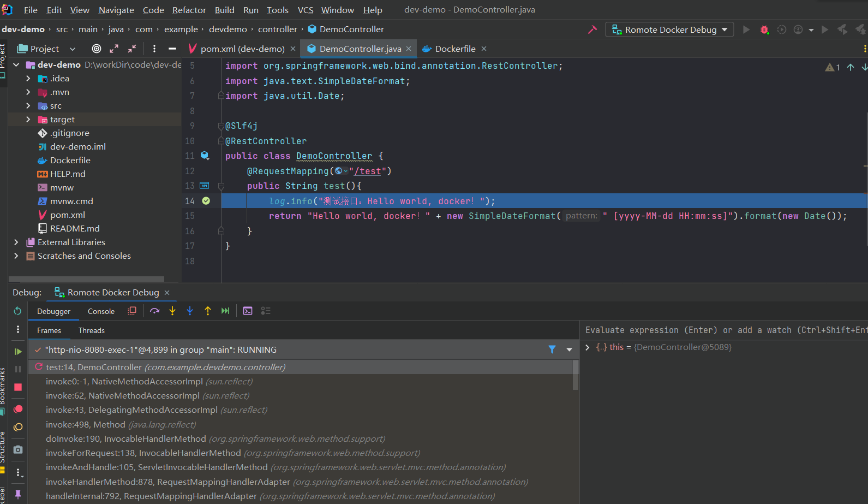
Task: Expand the .mvn folder
Action: pos(28,92)
